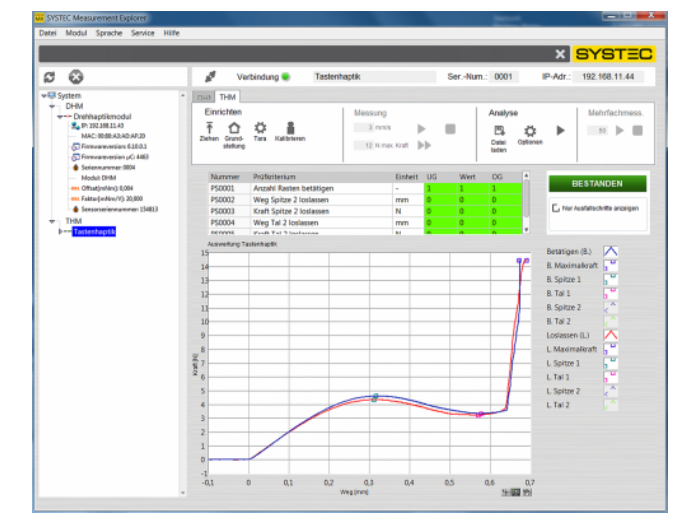Stop Messung with the square button
This screenshot has height=525, width=700.
pos(450,129)
